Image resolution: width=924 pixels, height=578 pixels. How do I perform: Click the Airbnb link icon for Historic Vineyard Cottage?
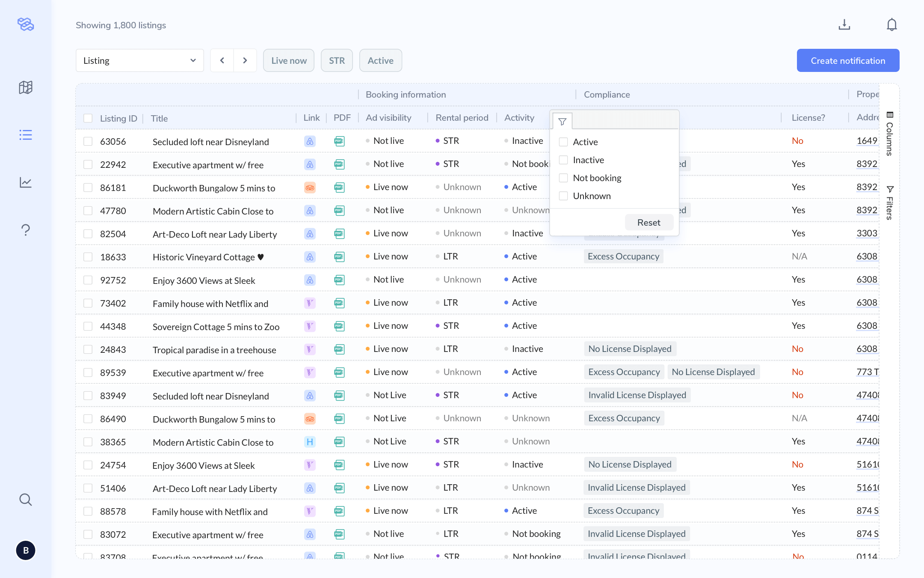point(310,256)
